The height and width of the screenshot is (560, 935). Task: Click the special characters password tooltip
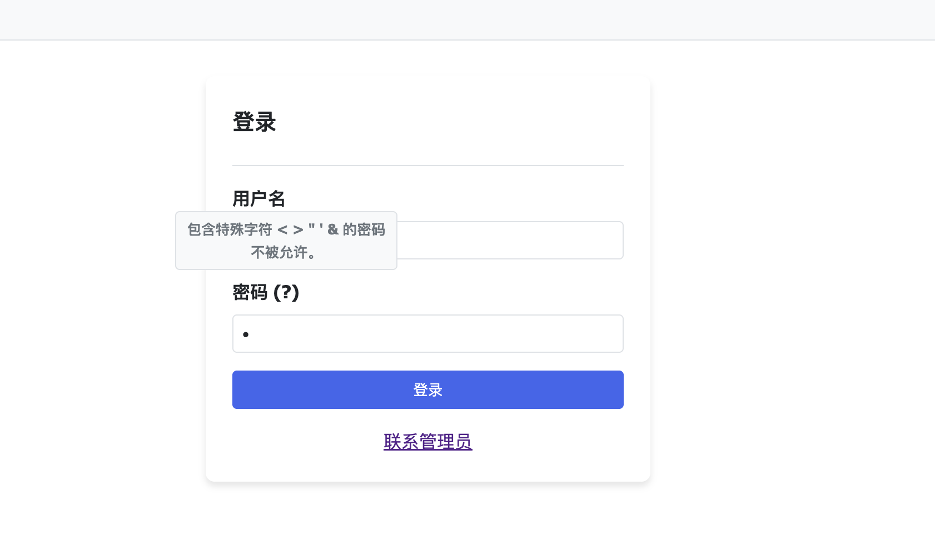pyautogui.click(x=286, y=241)
